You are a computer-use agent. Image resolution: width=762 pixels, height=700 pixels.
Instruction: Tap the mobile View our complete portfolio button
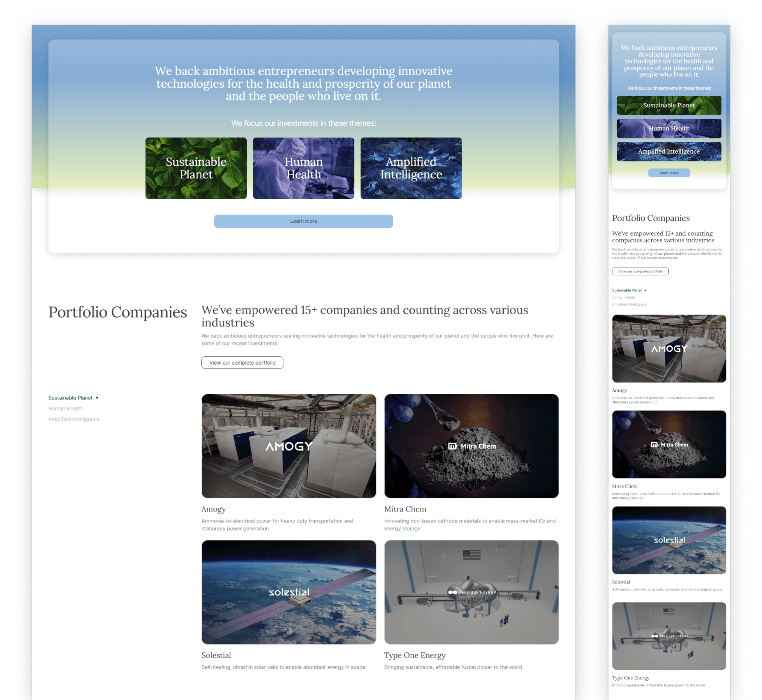(640, 271)
